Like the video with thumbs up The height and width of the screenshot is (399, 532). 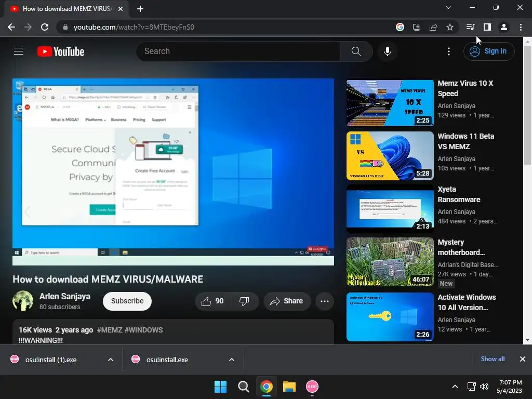pos(213,301)
